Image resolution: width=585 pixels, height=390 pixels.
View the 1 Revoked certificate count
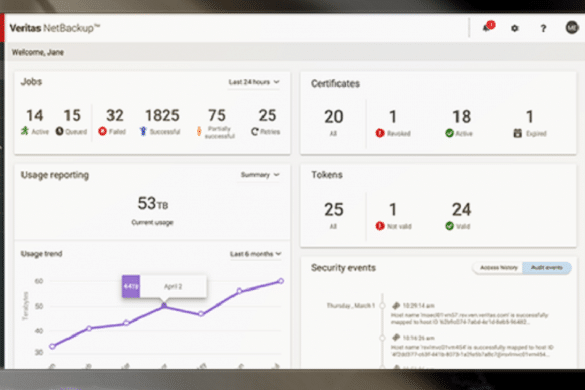(x=392, y=117)
